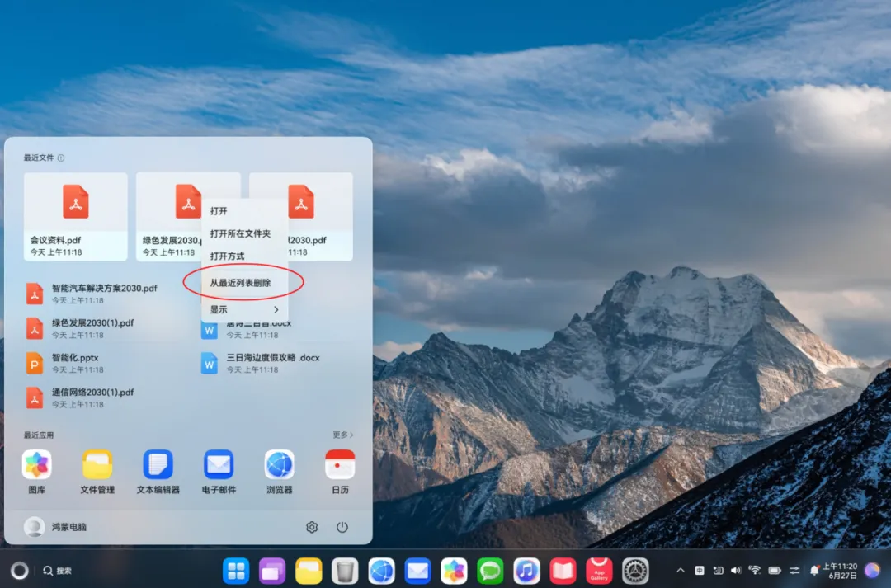Open the browser globe in dock
Screen dimensions: 891x588
point(381,571)
